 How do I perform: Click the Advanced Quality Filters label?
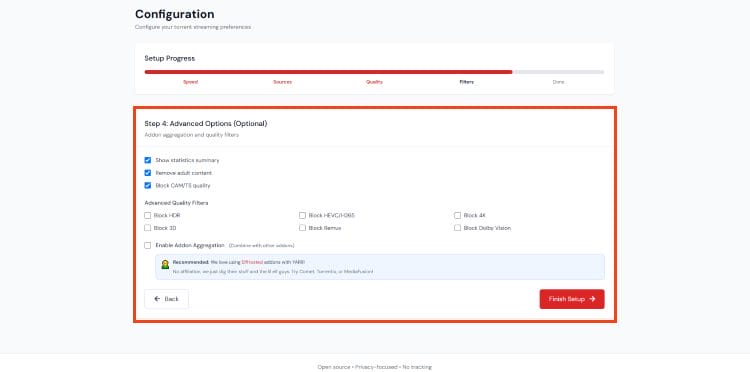[176, 203]
